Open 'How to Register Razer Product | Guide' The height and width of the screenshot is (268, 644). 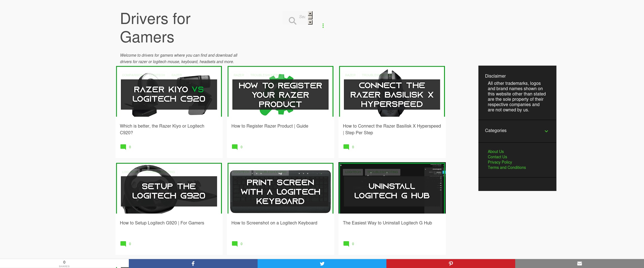(x=270, y=126)
